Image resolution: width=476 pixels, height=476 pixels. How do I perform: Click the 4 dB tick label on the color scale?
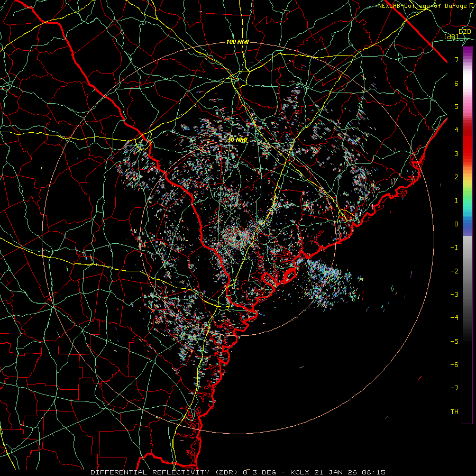456,130
